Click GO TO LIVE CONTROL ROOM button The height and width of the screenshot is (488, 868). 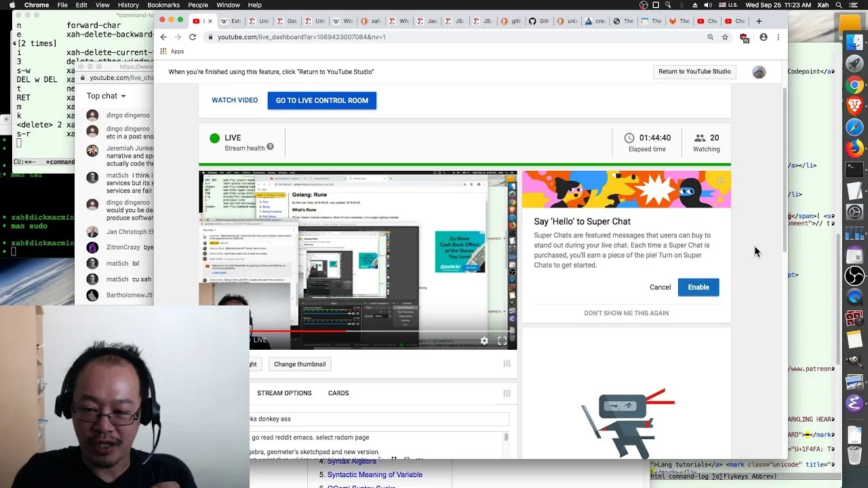point(322,100)
